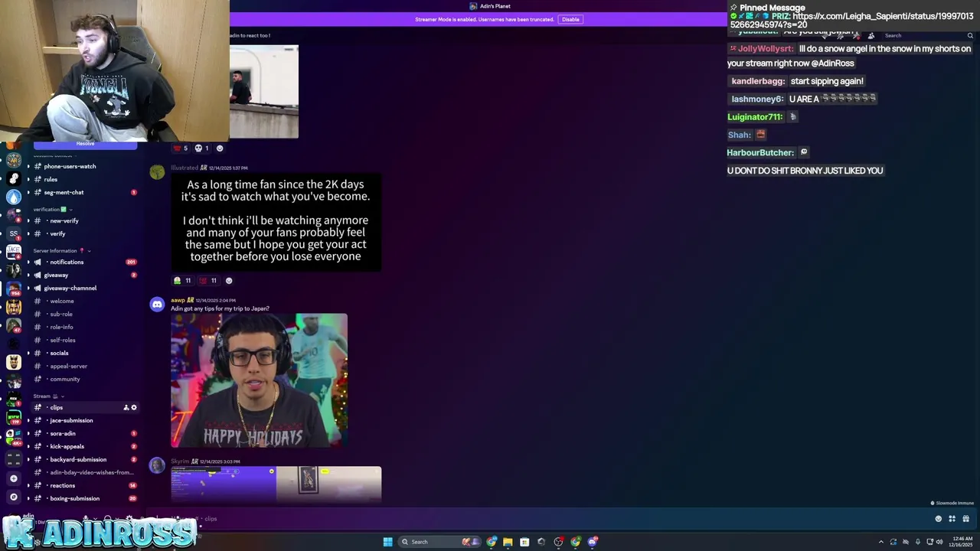Click the avatar next to Skyrim message
The width and height of the screenshot is (980, 551).
[x=157, y=465]
